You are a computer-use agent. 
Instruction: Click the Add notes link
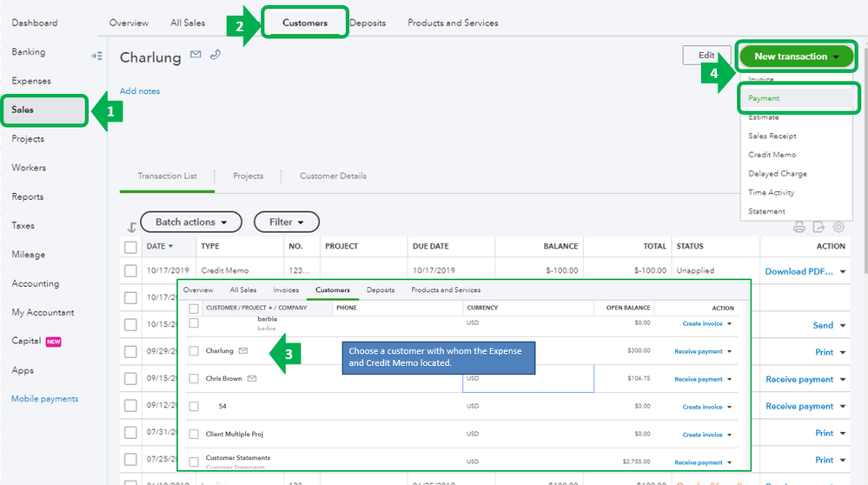[x=140, y=90]
